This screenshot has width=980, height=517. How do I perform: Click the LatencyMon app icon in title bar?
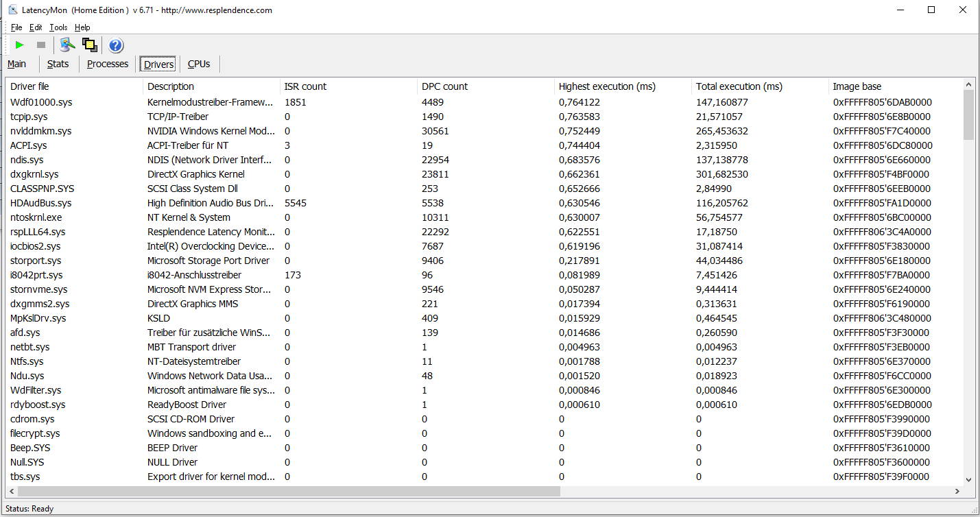tap(13, 10)
